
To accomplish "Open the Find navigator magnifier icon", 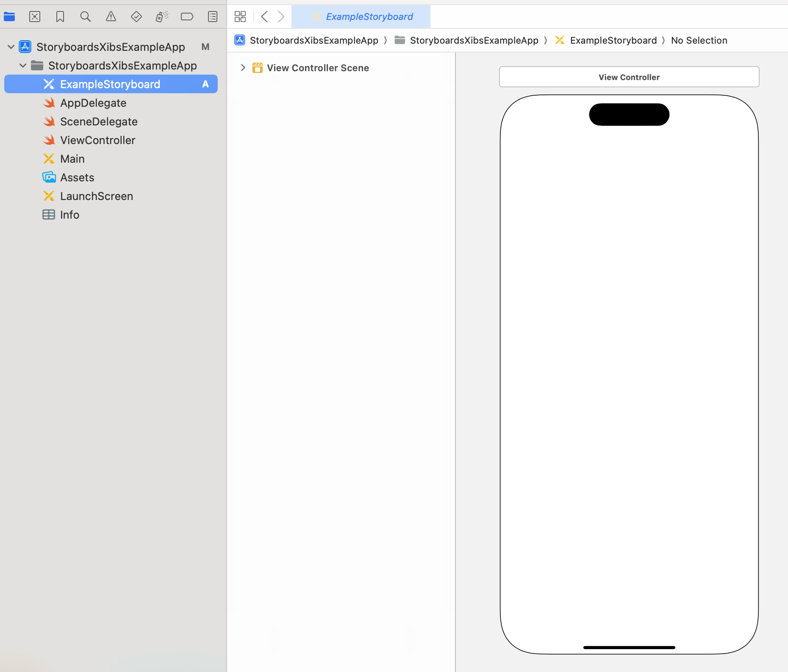I will (x=86, y=17).
